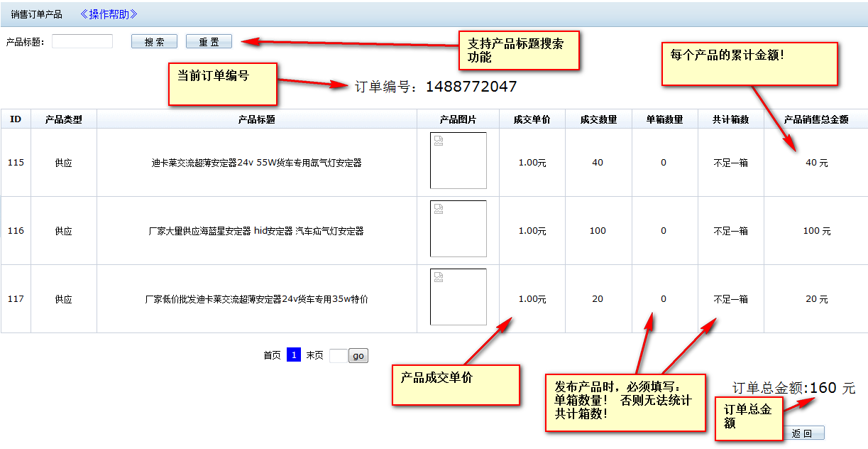868x449 pixels.
Task: Click the 产品销售总金额 column header
Action: coord(815,119)
